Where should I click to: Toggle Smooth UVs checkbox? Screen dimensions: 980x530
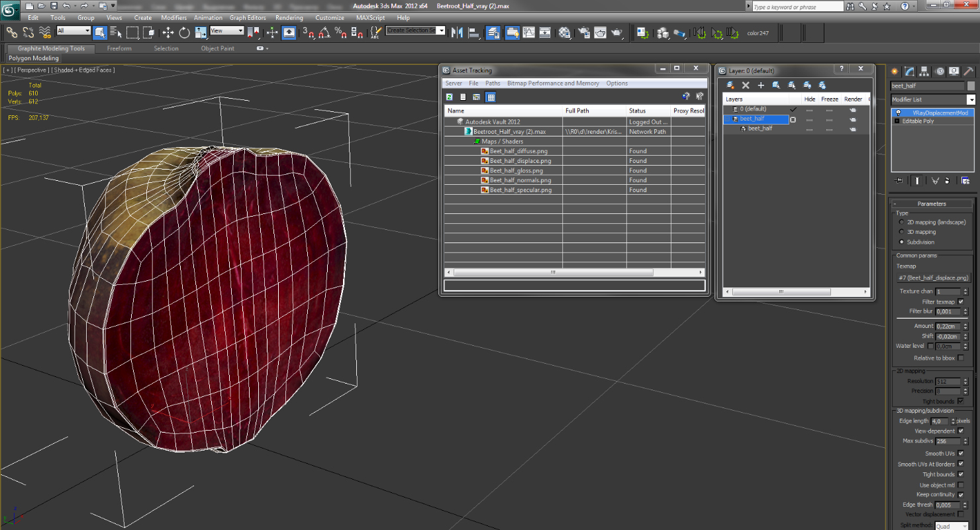point(961,453)
